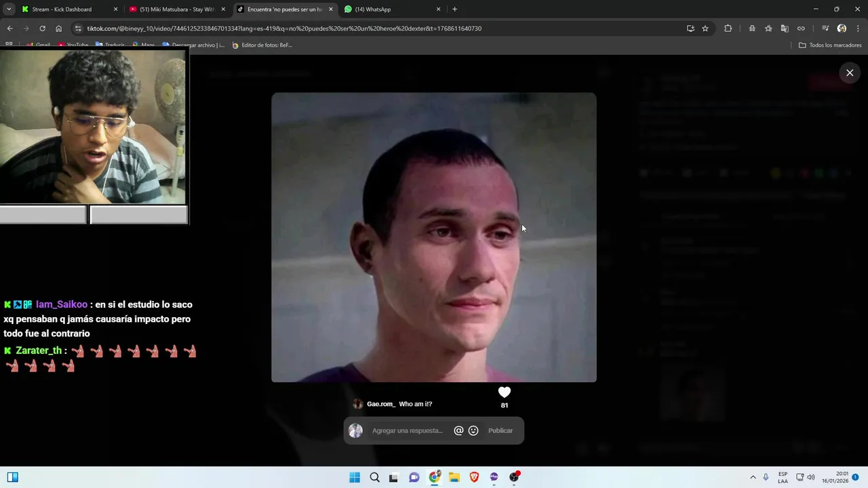868x488 pixels.
Task: Open the purple chat app on taskbar
Action: point(414,477)
